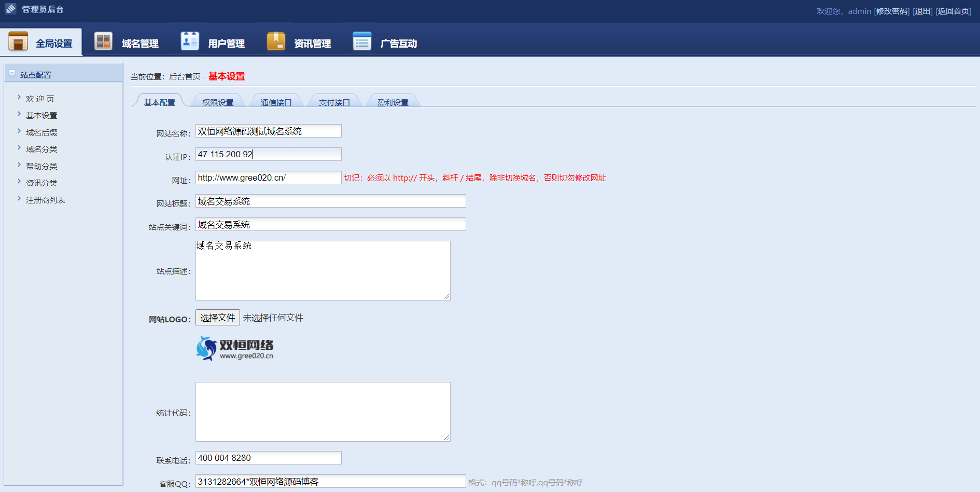Screen dimensions: 980x492
Task: Focus the 统计代码 text area
Action: (x=323, y=412)
